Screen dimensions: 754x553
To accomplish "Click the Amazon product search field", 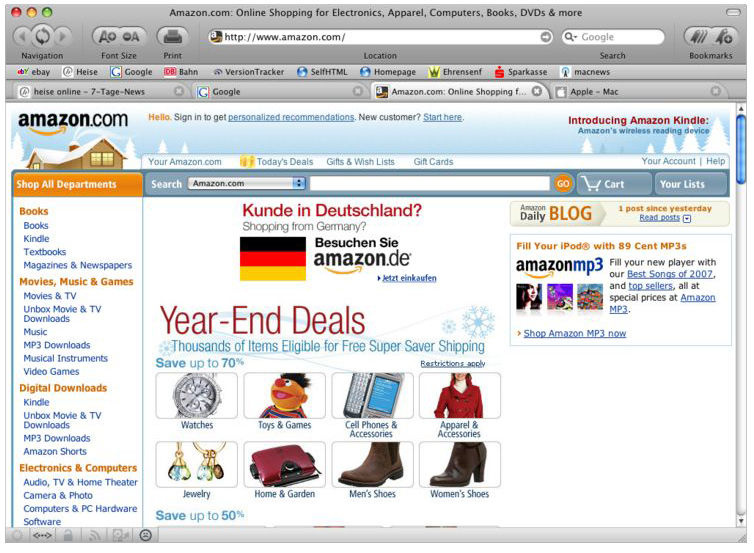I will (x=429, y=183).
